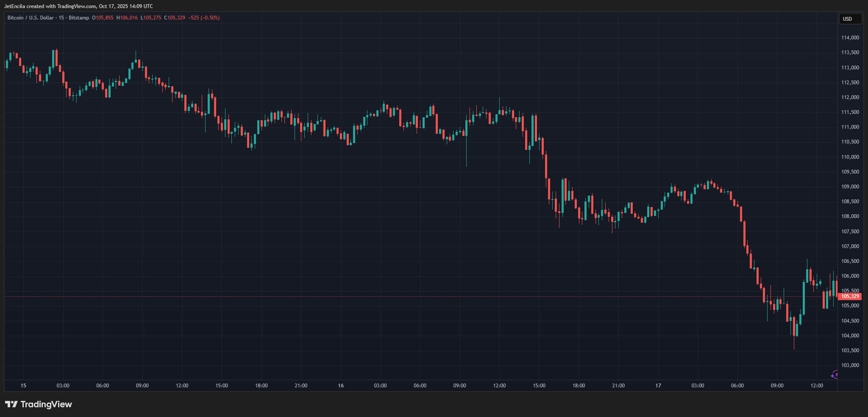Open the USD currency selector
Image resolution: width=868 pixels, height=417 pixels.
850,19
